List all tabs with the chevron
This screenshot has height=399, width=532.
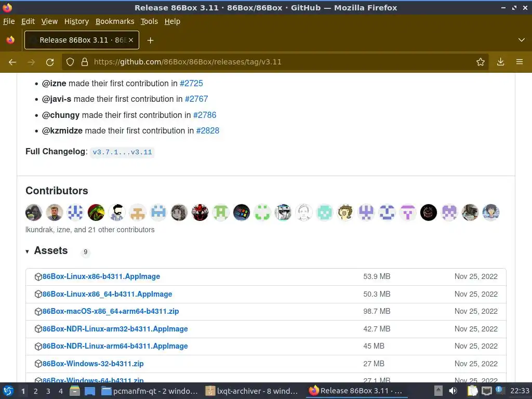[x=522, y=40]
